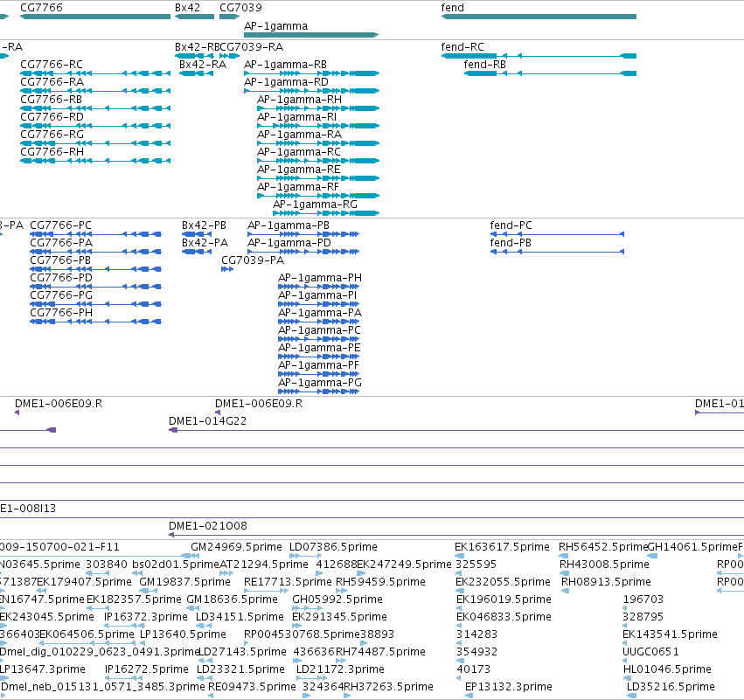Click EST label EK291345.5prime
This screenshot has height=700, width=744.
point(340,617)
